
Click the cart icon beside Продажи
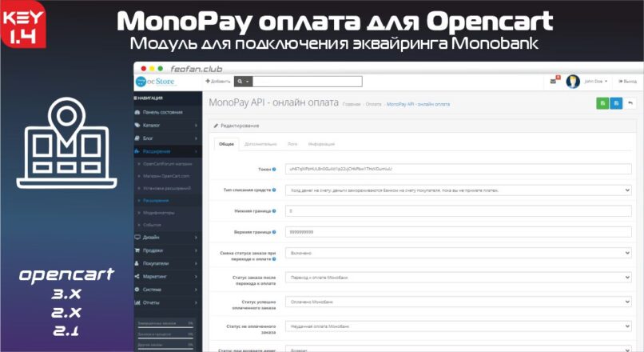click(x=137, y=250)
